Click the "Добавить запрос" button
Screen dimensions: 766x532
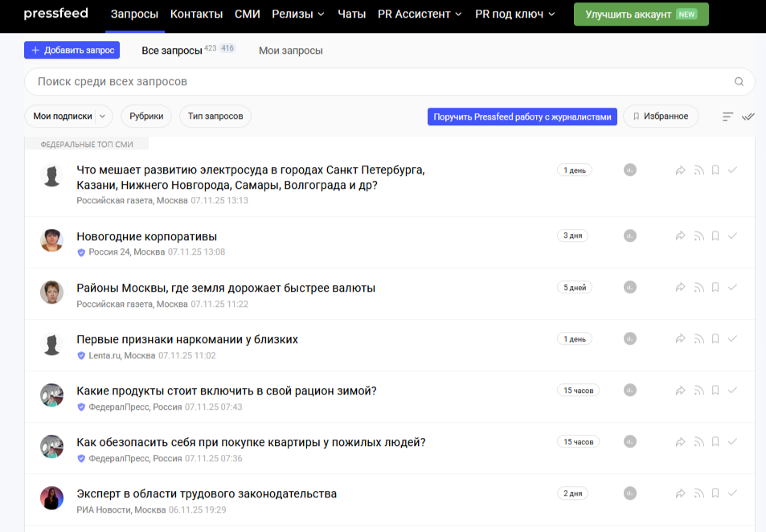tap(72, 50)
